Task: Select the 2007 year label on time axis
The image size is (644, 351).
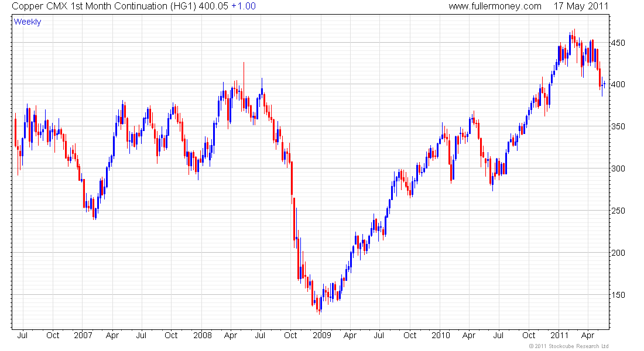Action: (x=83, y=335)
